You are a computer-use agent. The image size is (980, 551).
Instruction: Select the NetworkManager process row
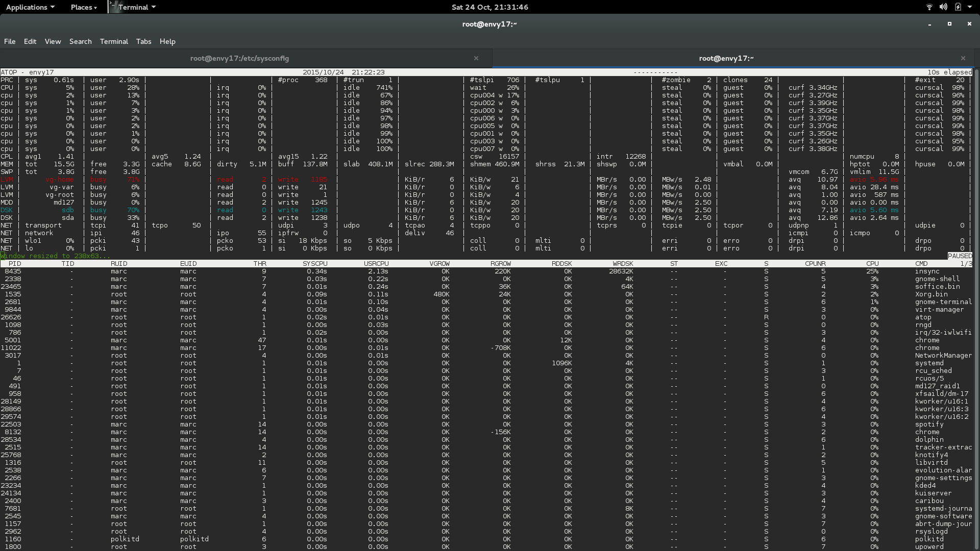(486, 356)
